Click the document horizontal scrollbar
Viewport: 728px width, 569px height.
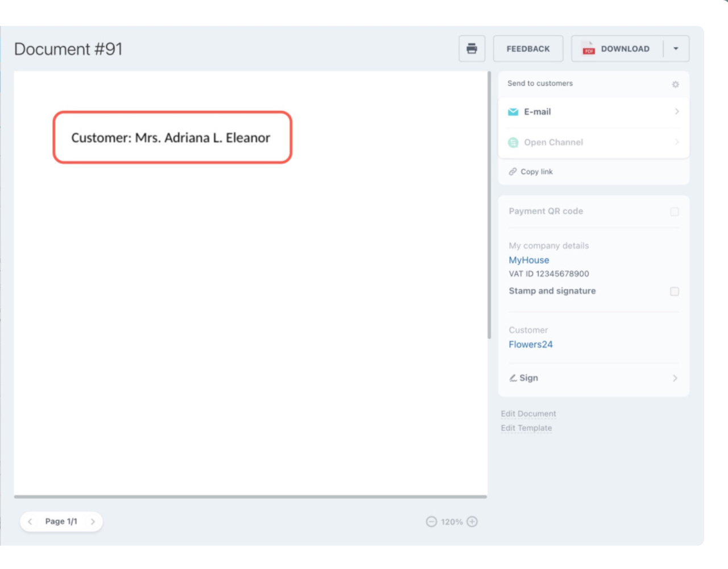point(250,497)
